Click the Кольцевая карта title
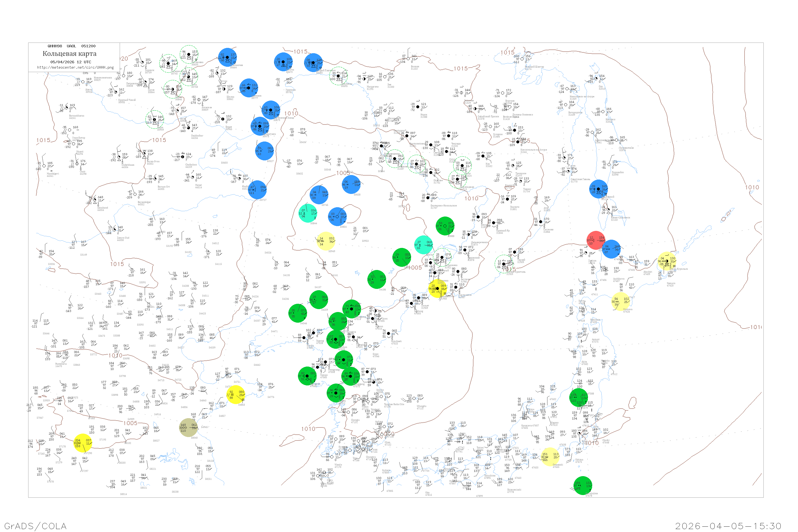Image resolution: width=798 pixels, height=532 pixels. pyautogui.click(x=69, y=54)
